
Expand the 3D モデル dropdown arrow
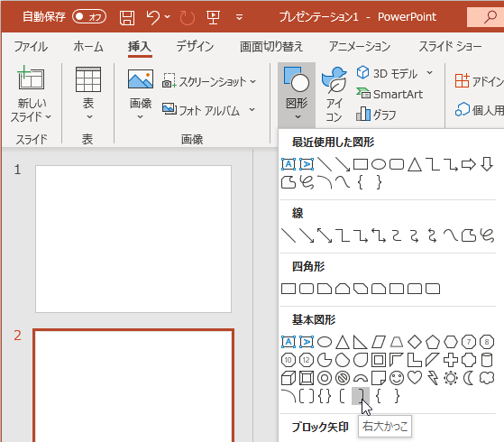coord(430,73)
